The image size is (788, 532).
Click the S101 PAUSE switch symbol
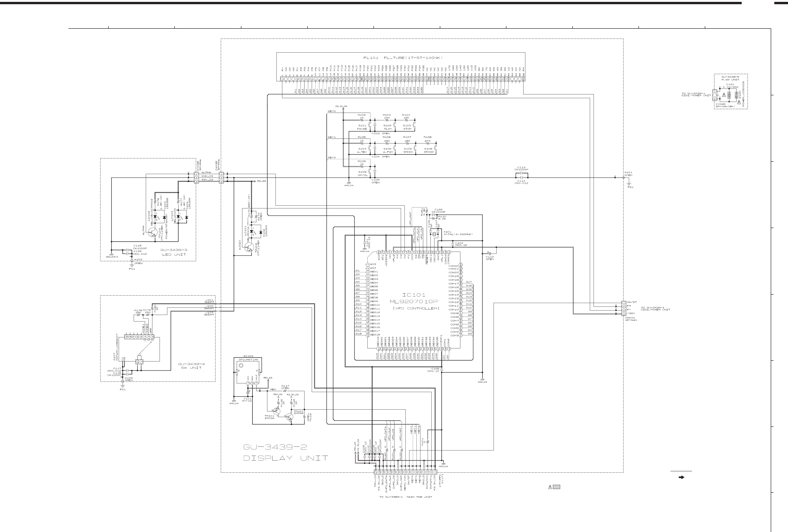(x=370, y=125)
